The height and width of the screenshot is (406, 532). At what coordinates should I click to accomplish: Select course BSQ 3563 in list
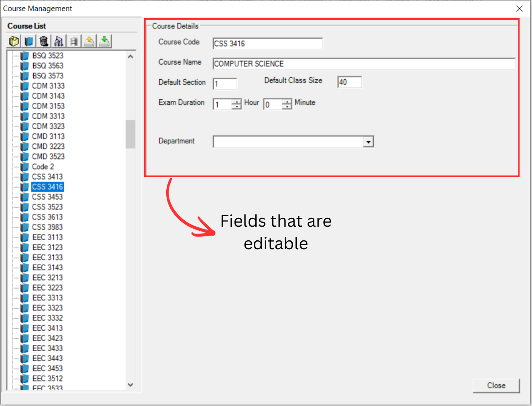coord(48,66)
